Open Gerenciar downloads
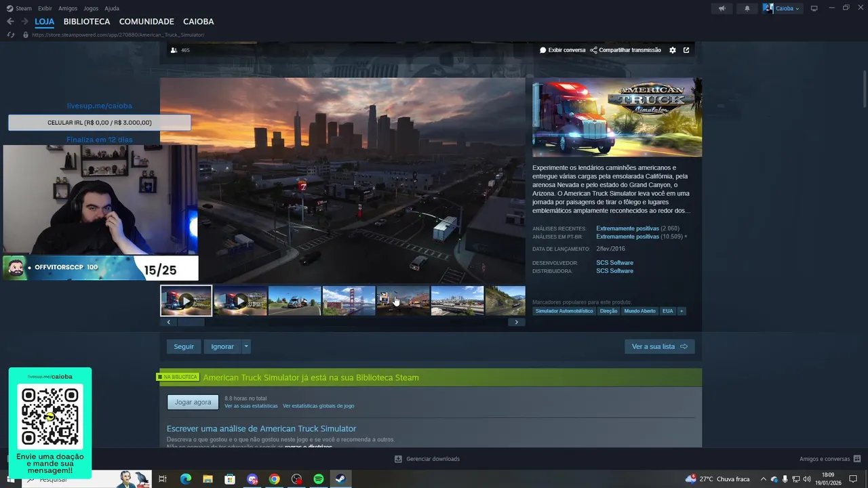 pos(427,459)
